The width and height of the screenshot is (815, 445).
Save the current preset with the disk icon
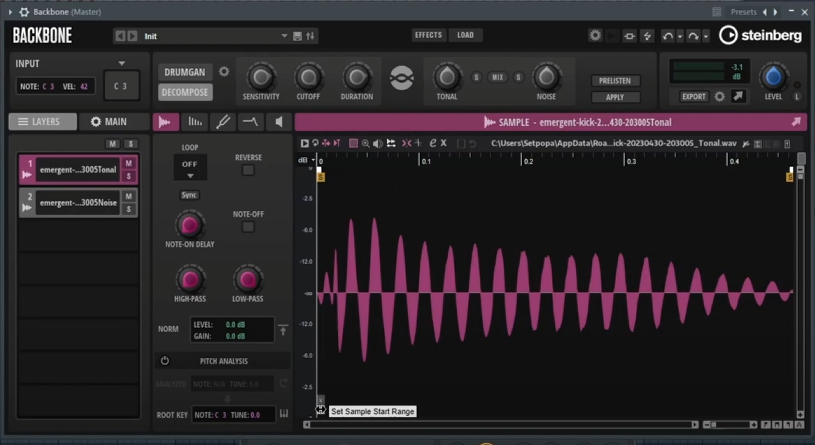click(x=297, y=36)
